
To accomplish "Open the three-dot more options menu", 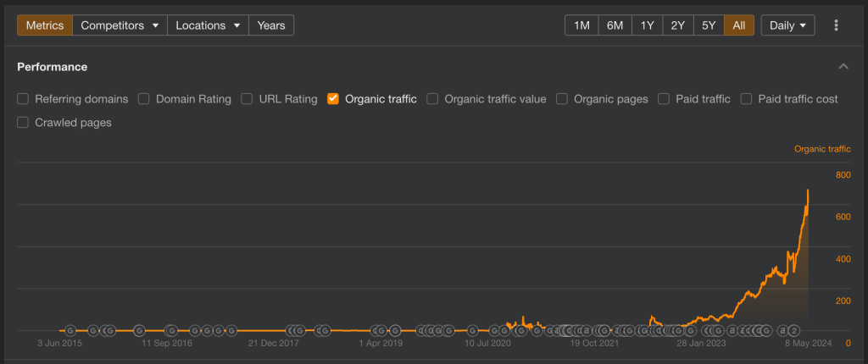I will (x=836, y=25).
